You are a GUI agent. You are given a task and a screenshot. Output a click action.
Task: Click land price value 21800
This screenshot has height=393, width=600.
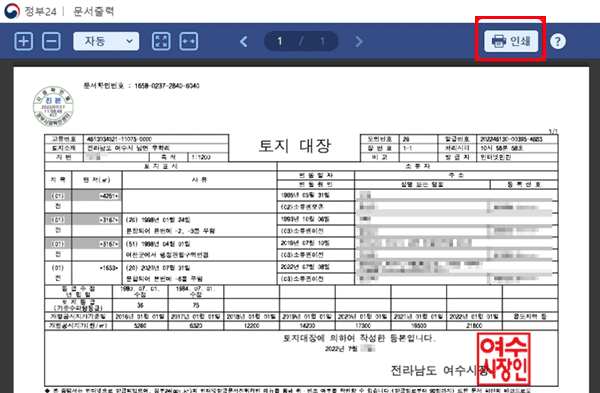click(x=474, y=326)
